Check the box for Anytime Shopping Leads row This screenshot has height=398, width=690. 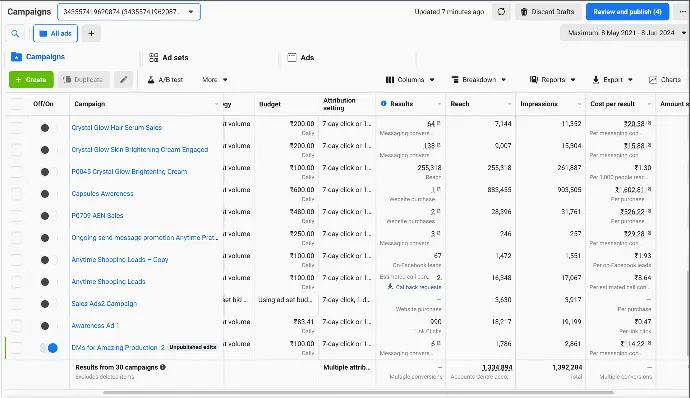point(16,282)
